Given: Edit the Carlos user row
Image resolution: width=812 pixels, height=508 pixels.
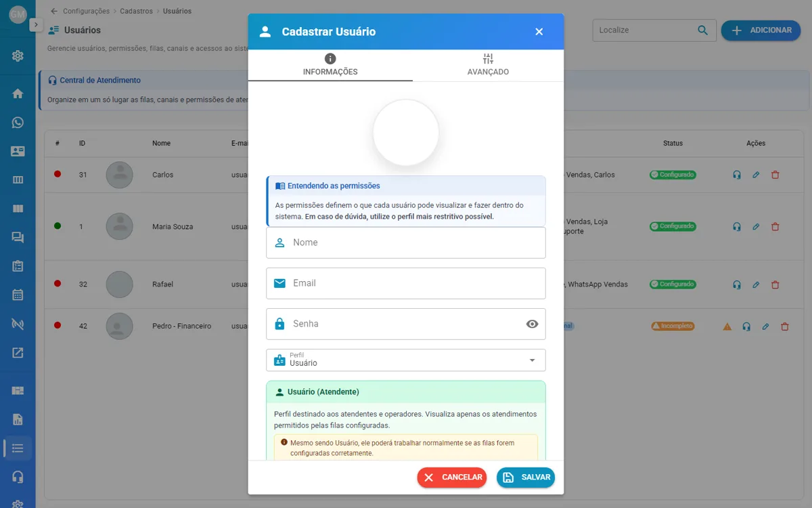Looking at the screenshot, I should (756, 175).
